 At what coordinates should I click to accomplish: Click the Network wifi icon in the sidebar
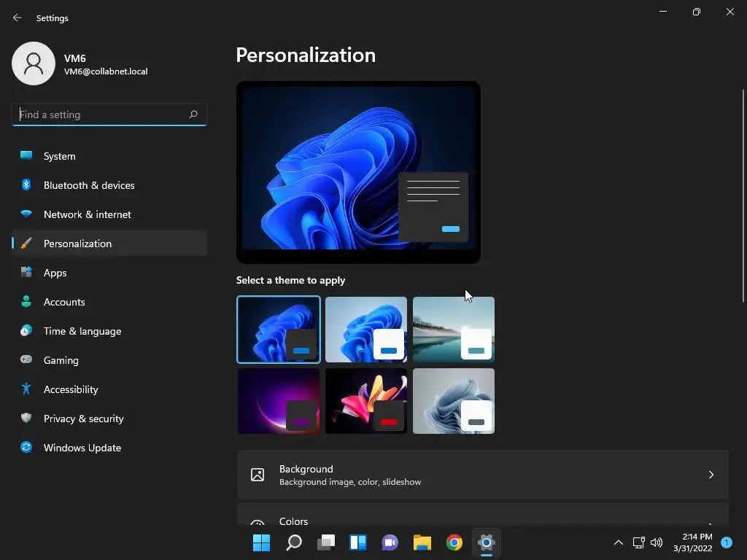26,214
